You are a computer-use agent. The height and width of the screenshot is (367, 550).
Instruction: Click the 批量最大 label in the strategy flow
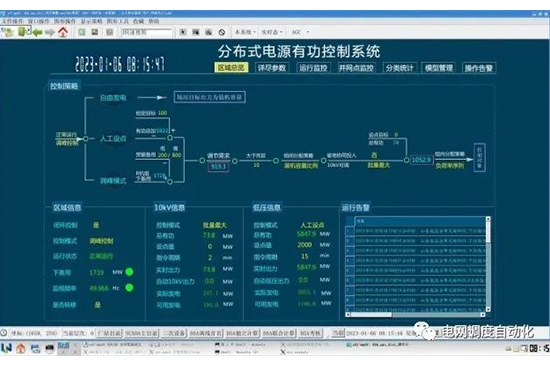pos(378,165)
